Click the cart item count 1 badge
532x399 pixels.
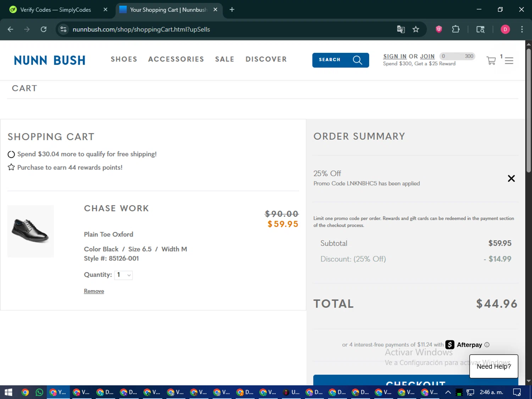pos(501,56)
